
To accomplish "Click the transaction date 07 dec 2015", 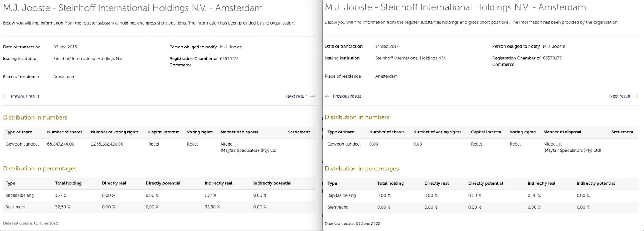I will coord(65,47).
